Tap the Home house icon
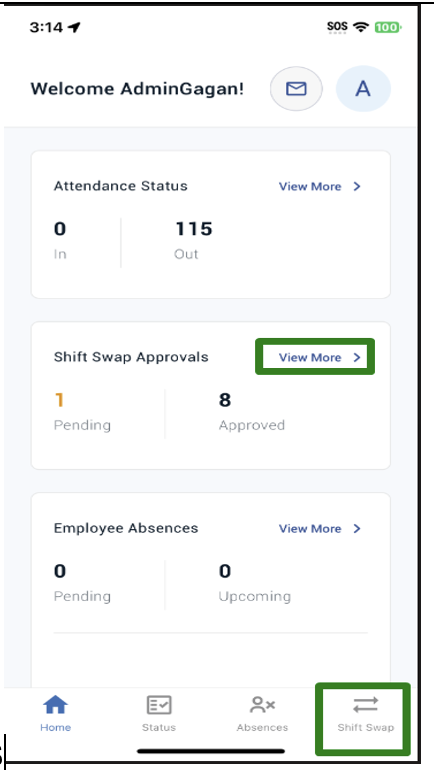 point(55,705)
